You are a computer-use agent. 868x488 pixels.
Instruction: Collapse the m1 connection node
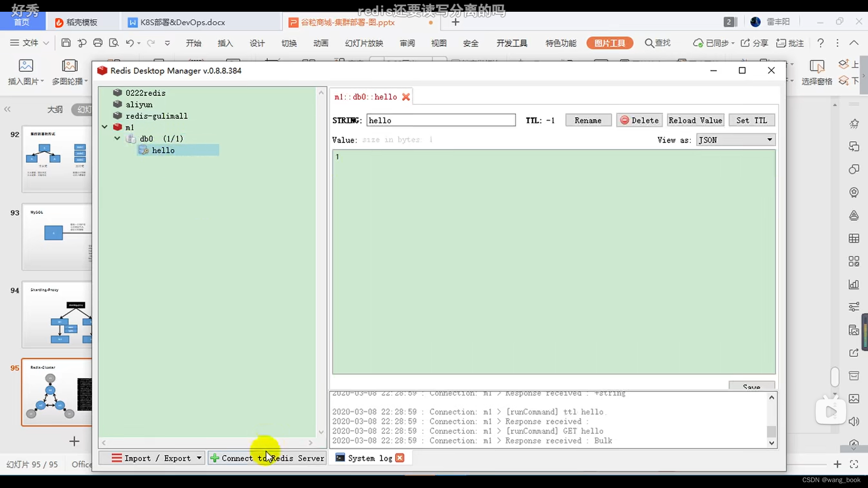tap(104, 127)
